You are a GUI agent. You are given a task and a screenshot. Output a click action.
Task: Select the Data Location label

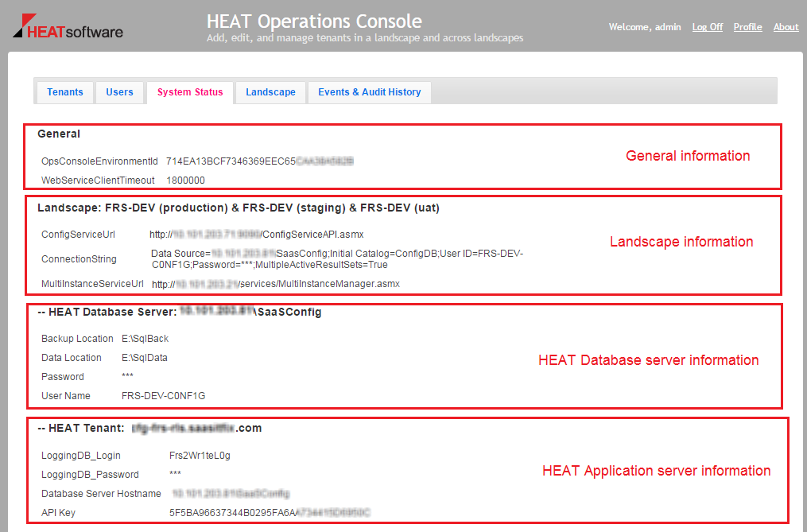click(71, 357)
